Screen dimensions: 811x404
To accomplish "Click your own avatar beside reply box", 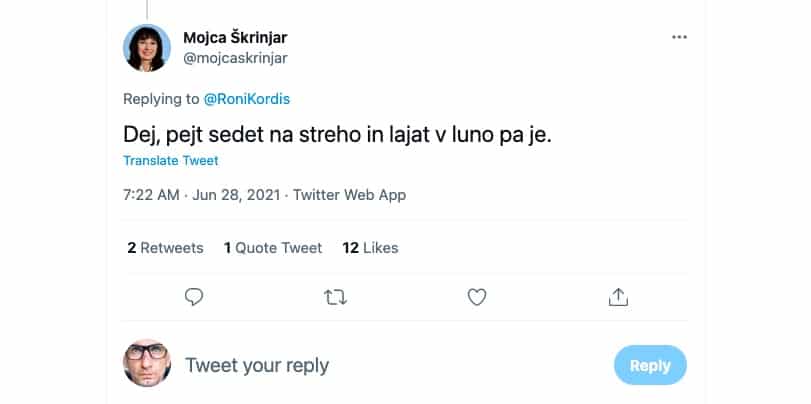I will 147,363.
